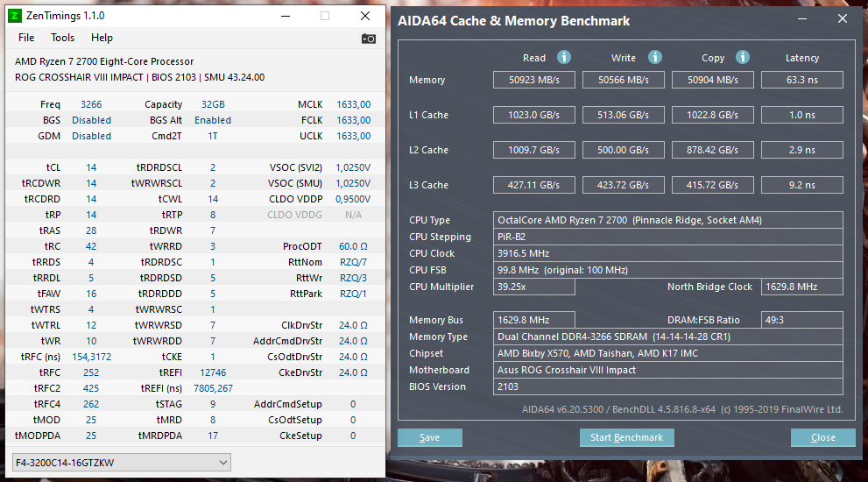
Task: Click the tRC value 42
Action: (91, 246)
